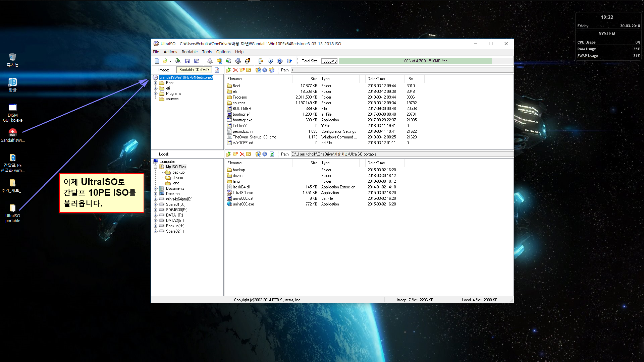Click the Local path input field
644x362 pixels.
[402, 154]
